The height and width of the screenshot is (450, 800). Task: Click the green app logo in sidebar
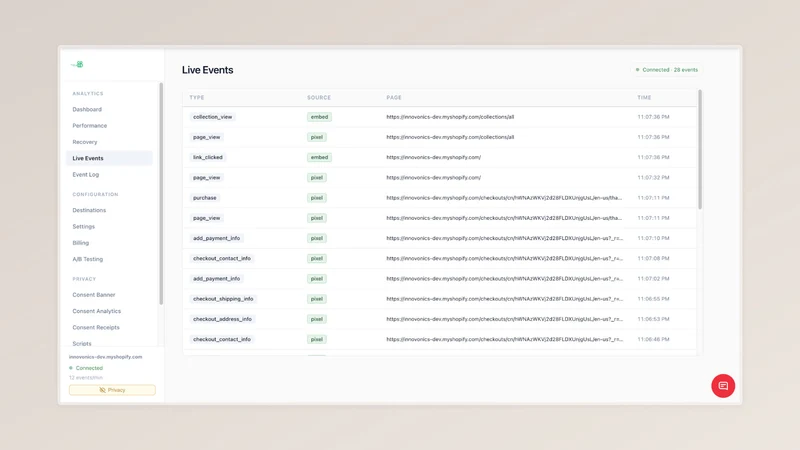pos(78,64)
